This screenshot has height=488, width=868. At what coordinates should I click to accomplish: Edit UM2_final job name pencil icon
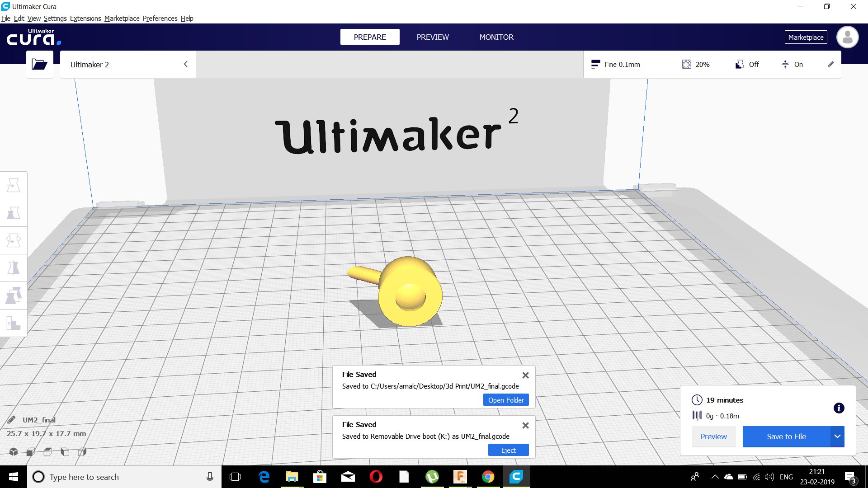click(12, 420)
